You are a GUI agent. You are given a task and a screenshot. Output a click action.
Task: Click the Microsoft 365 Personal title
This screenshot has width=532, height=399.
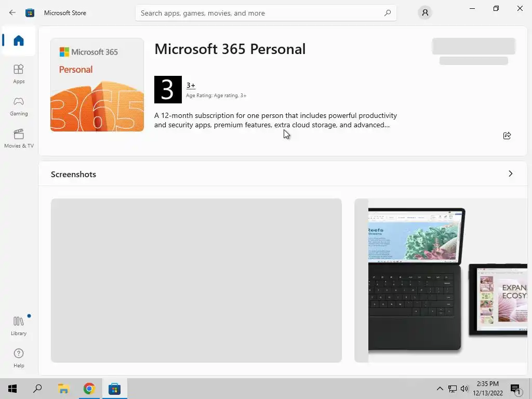(230, 49)
